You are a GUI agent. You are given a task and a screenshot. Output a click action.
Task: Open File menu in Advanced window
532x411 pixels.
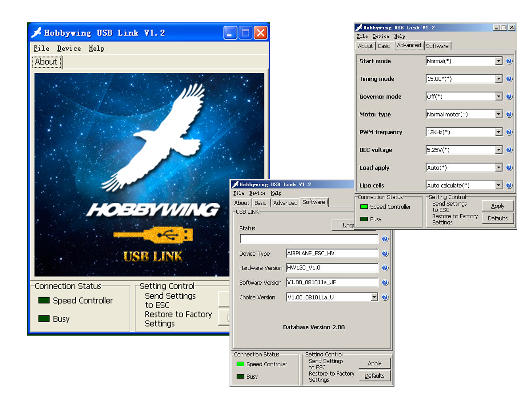click(x=362, y=36)
